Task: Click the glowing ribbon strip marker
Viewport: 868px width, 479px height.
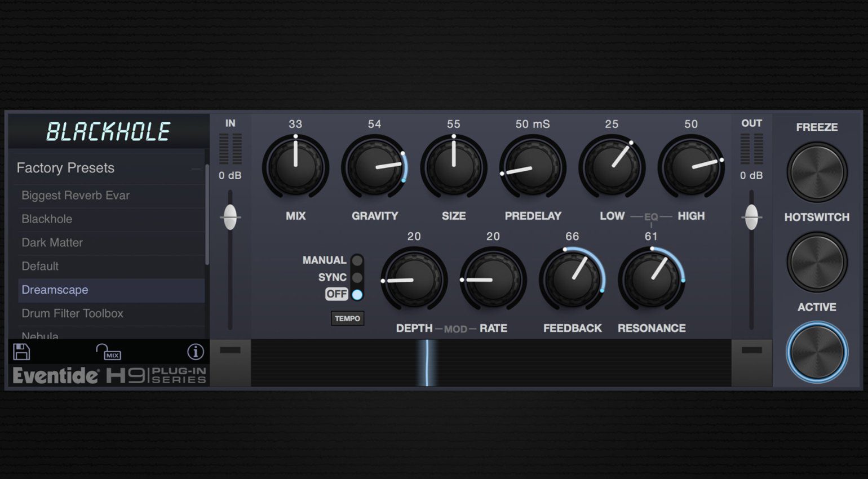Action: 427,363
